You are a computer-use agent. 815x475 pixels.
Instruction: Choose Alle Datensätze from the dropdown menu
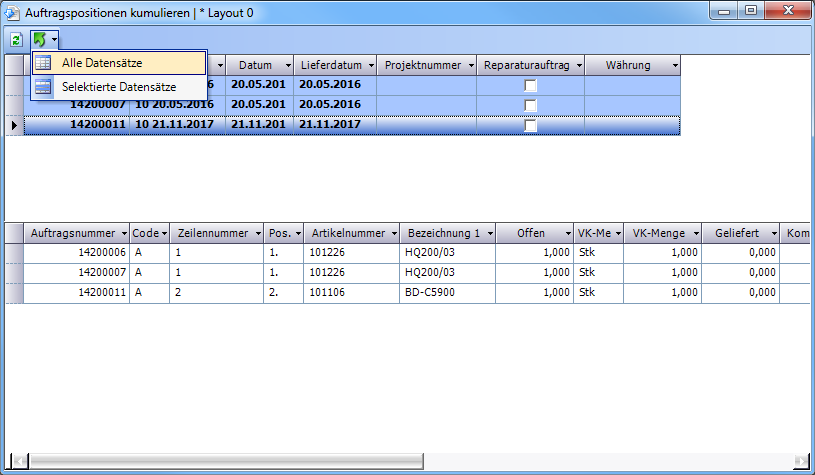pos(102,63)
